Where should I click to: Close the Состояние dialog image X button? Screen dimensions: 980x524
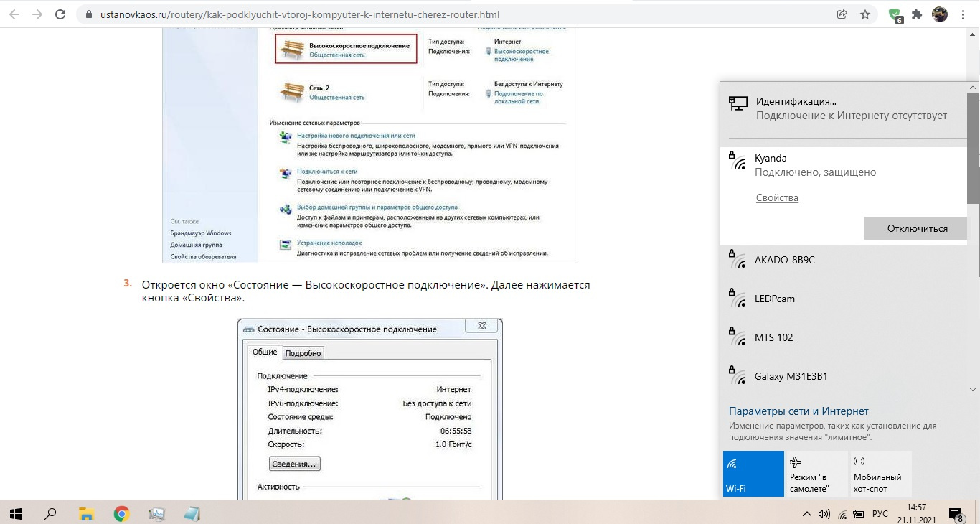[481, 326]
